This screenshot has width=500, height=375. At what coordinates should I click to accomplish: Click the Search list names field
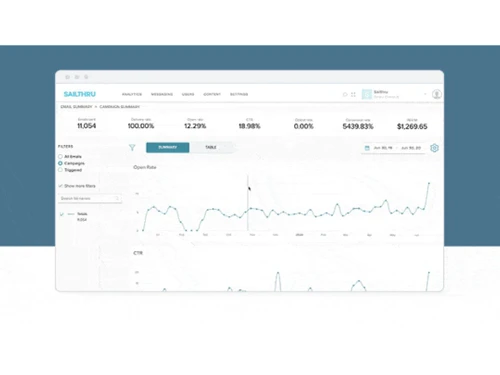tap(90, 198)
